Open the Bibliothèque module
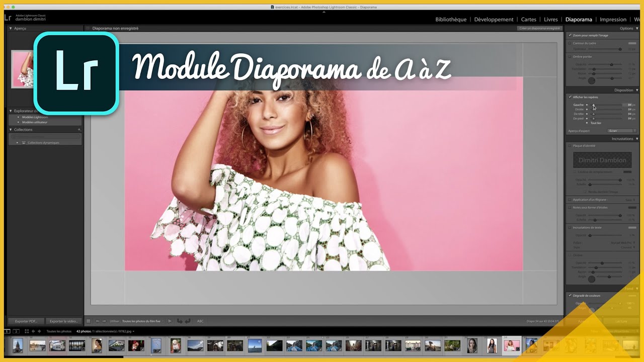This screenshot has width=644, height=362. tap(451, 20)
